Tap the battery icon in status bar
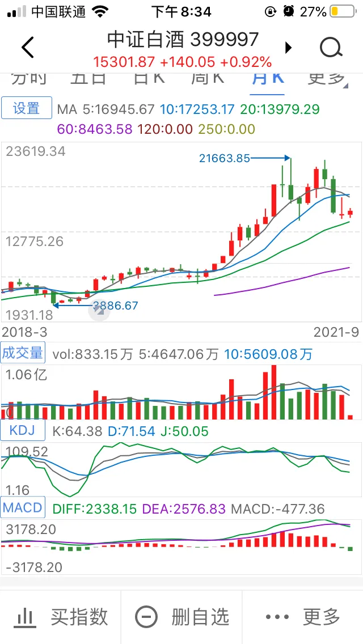The width and height of the screenshot is (363, 644). coord(342,11)
